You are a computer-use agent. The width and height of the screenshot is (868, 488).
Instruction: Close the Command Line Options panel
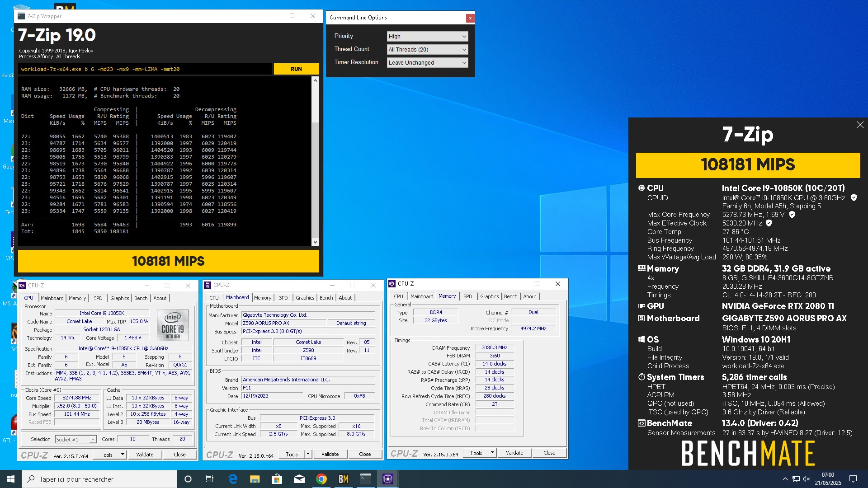coord(470,18)
